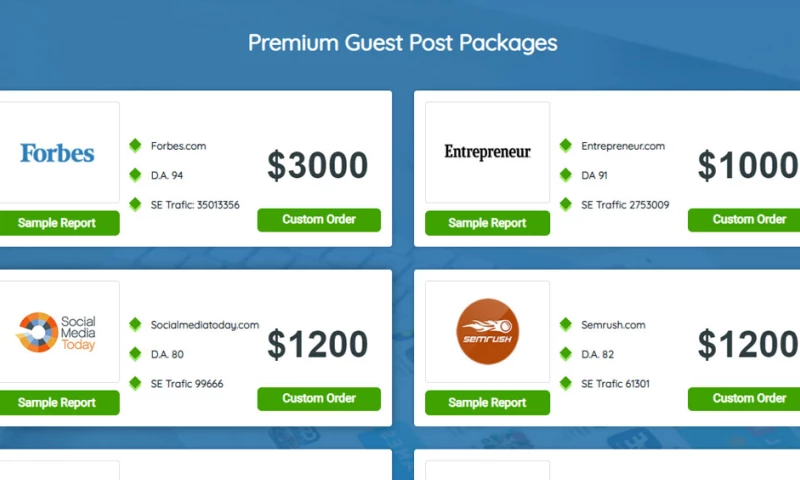The height and width of the screenshot is (480, 800).
Task: Open Sample Report for Forbes
Action: 58,223
